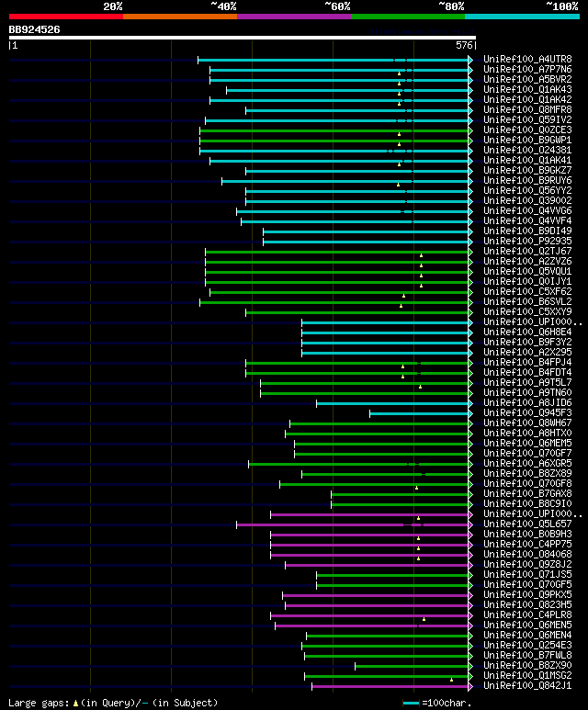Open the UniRef100_Q945F3 hit

tap(527, 413)
